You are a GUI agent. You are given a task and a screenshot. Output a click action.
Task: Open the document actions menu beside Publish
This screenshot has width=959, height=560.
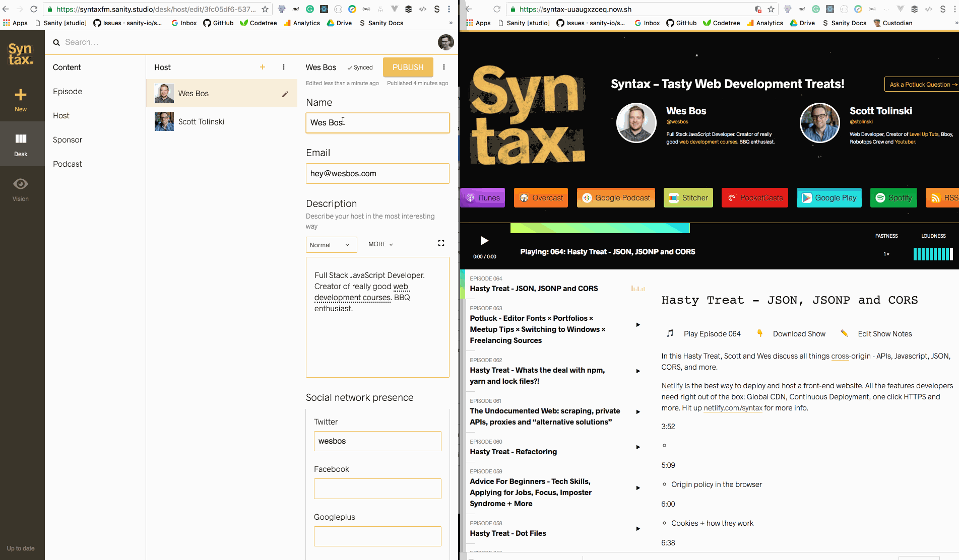tap(443, 67)
